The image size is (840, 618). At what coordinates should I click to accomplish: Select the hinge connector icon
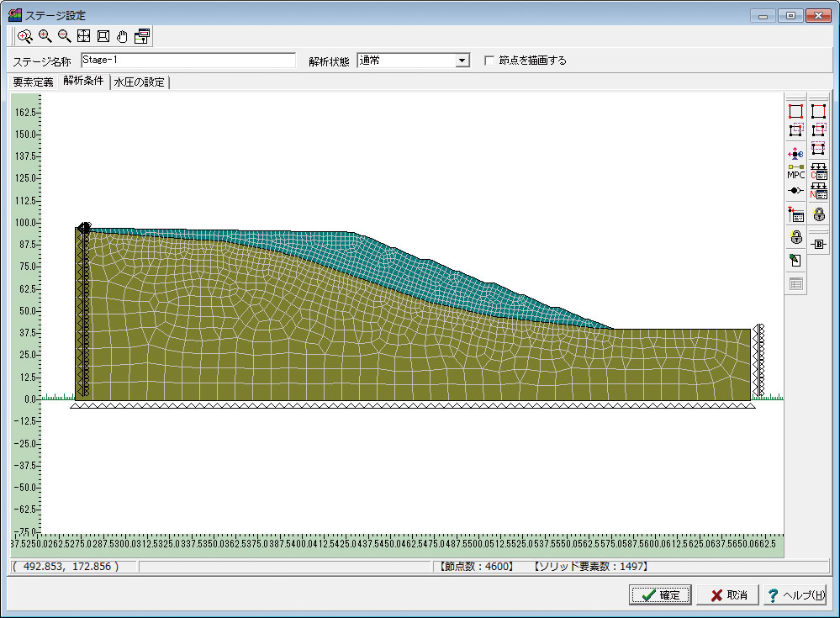point(795,191)
